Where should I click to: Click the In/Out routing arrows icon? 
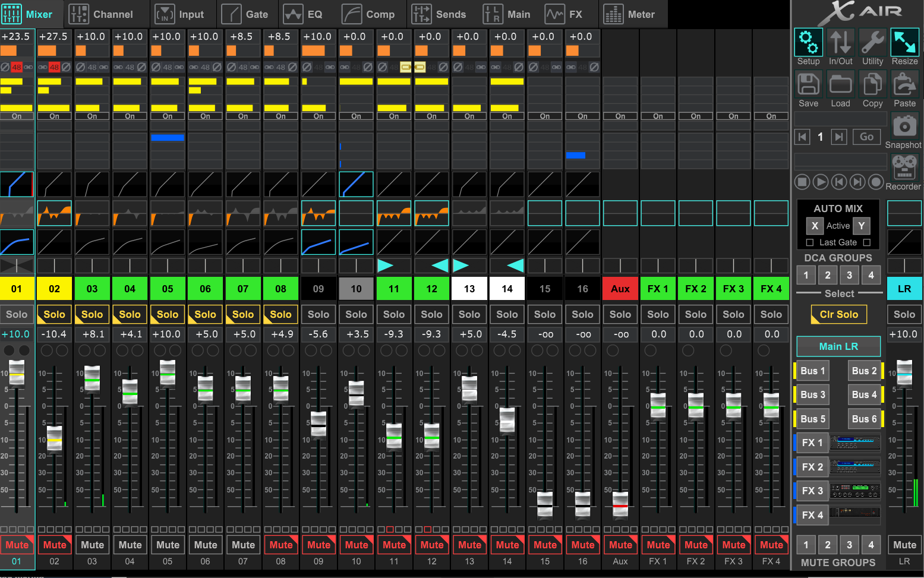[840, 43]
